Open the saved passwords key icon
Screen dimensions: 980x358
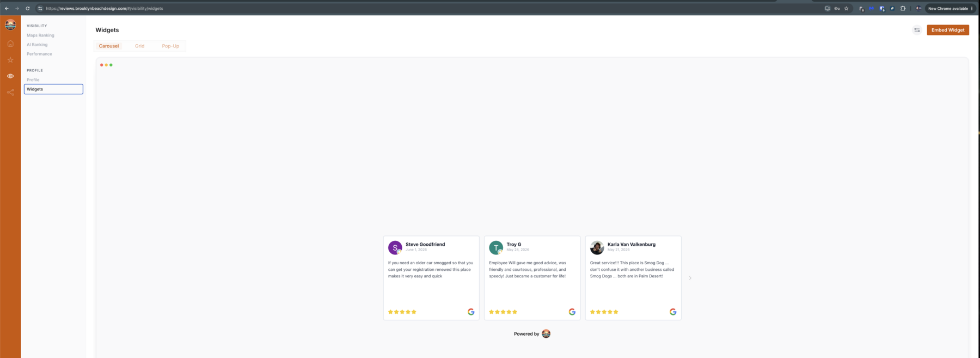(x=837, y=9)
